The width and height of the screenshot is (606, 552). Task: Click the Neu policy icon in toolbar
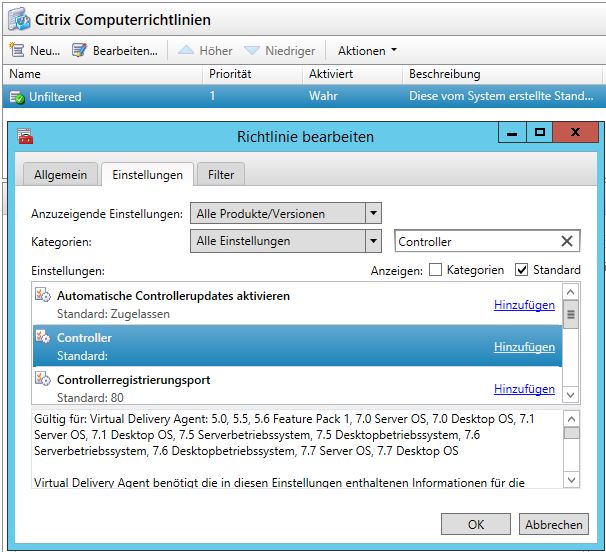tap(17, 50)
